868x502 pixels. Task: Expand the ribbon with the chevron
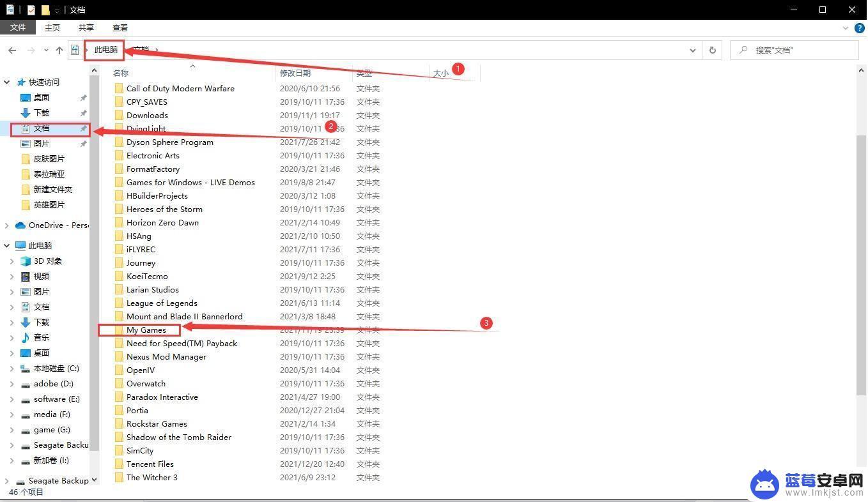846,28
